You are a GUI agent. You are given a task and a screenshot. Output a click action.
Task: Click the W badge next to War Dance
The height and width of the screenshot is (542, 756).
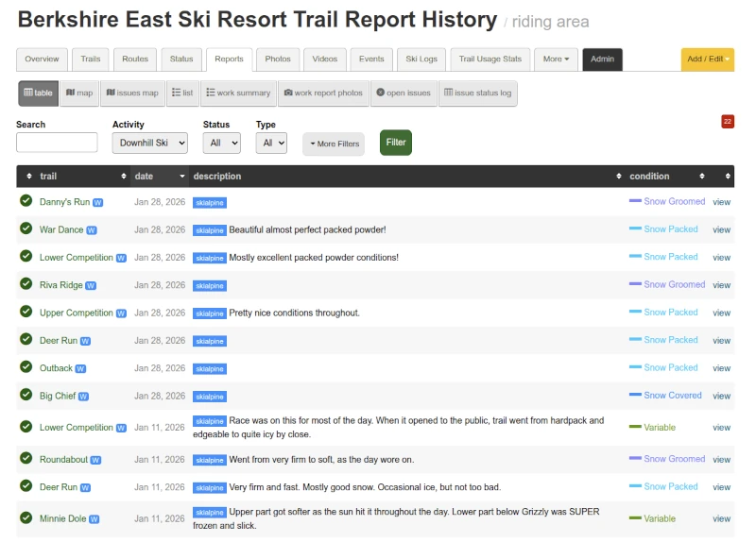tap(92, 230)
